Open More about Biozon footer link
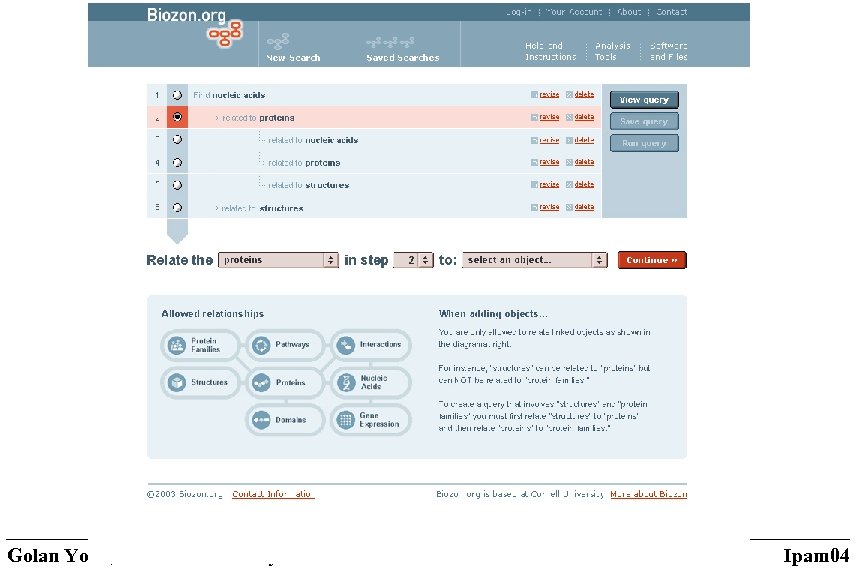This screenshot has width=855, height=570. coord(648,494)
